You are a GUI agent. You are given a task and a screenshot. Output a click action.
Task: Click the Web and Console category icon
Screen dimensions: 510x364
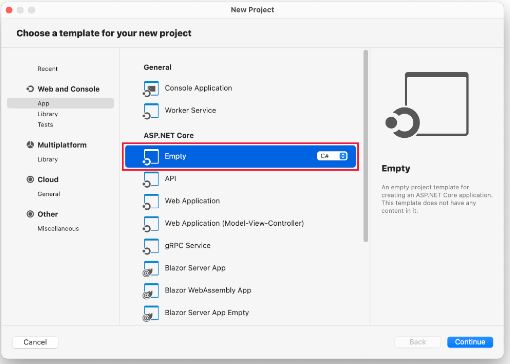tap(30, 89)
